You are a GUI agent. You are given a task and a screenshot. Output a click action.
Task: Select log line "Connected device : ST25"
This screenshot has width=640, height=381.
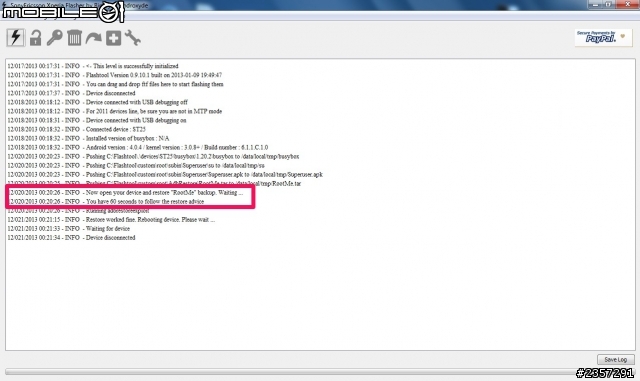(76, 129)
